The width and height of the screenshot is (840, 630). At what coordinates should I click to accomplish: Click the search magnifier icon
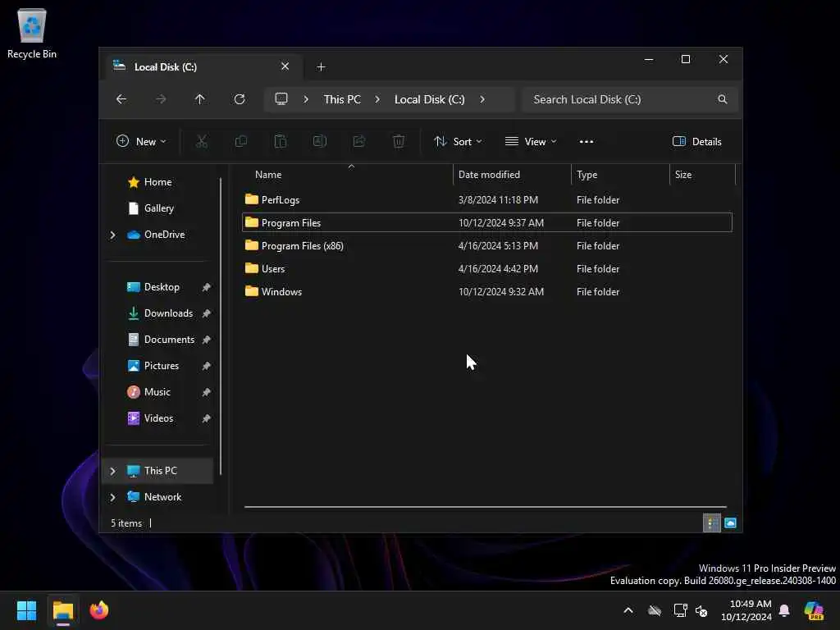pyautogui.click(x=722, y=99)
